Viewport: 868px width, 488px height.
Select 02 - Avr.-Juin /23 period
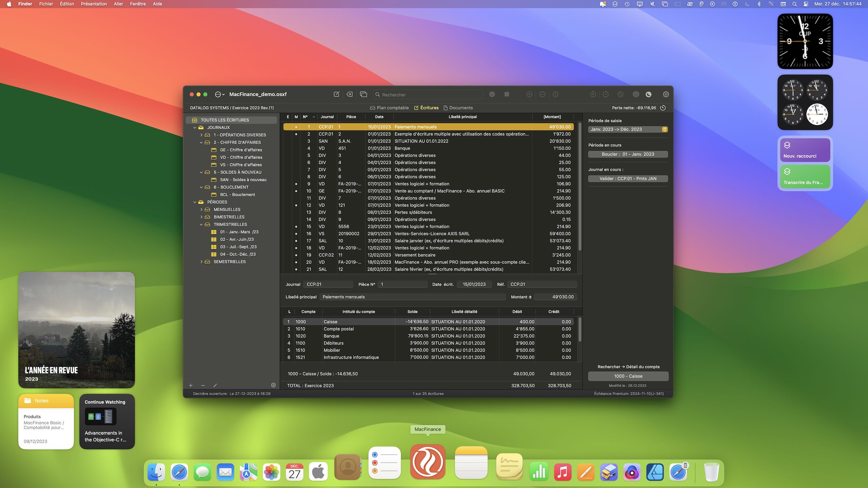tap(237, 239)
